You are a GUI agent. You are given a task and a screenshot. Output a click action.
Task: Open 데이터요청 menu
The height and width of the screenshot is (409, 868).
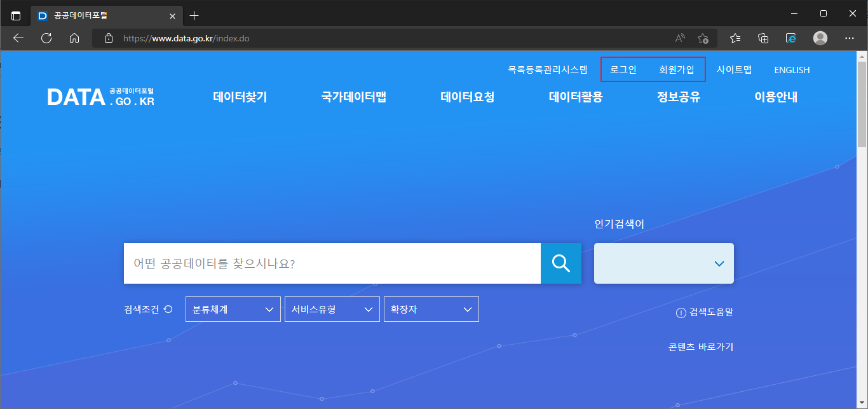(x=468, y=97)
